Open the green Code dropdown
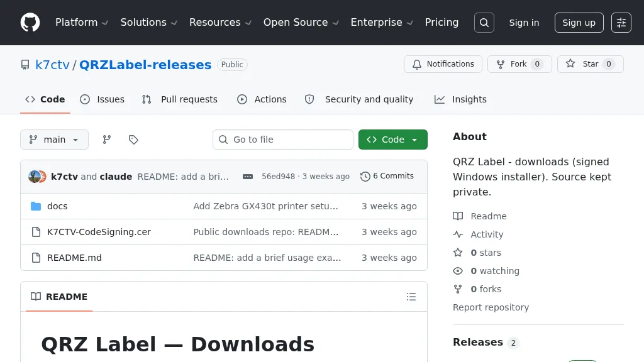 (x=392, y=140)
